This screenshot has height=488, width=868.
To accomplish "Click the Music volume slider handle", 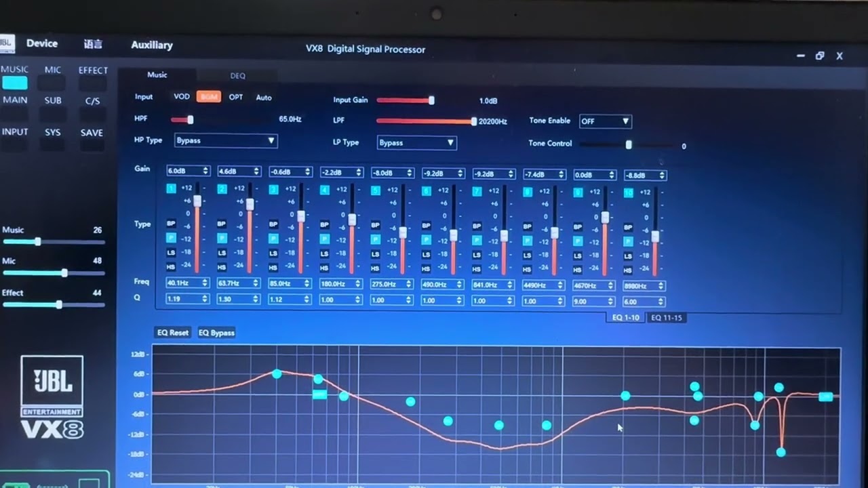I will pyautogui.click(x=38, y=241).
